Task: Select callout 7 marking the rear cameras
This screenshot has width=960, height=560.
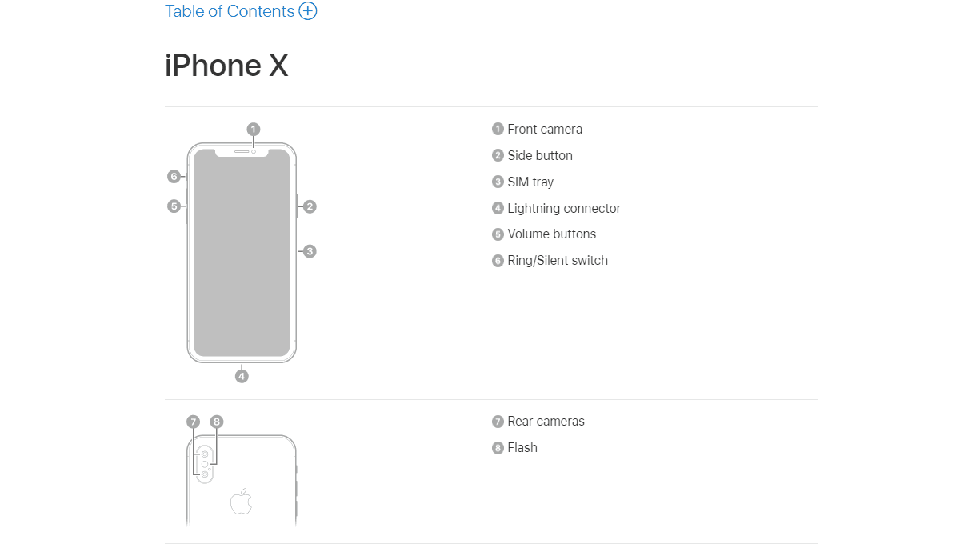Action: pyautogui.click(x=194, y=421)
